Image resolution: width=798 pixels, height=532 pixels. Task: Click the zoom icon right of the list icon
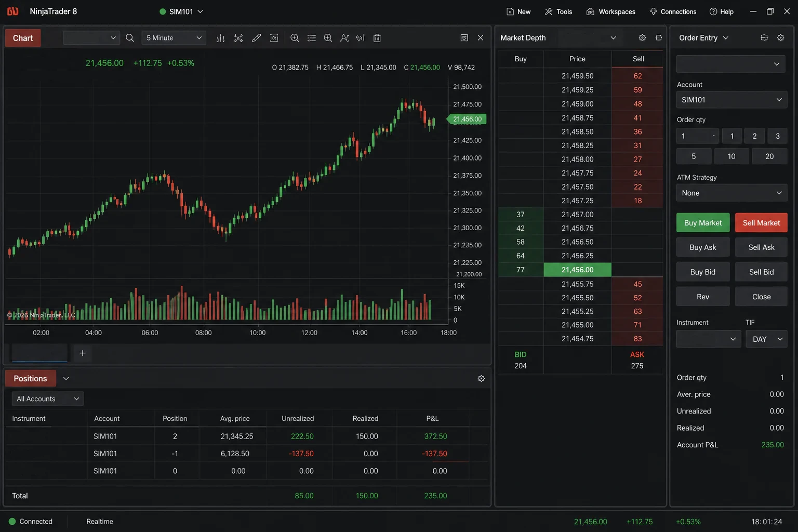coord(328,38)
